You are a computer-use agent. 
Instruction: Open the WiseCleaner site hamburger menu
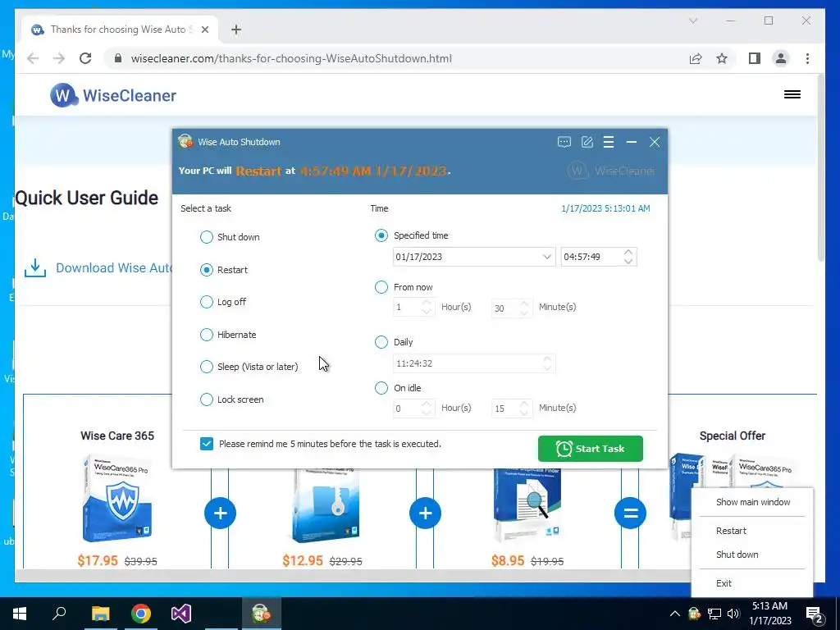tap(792, 95)
